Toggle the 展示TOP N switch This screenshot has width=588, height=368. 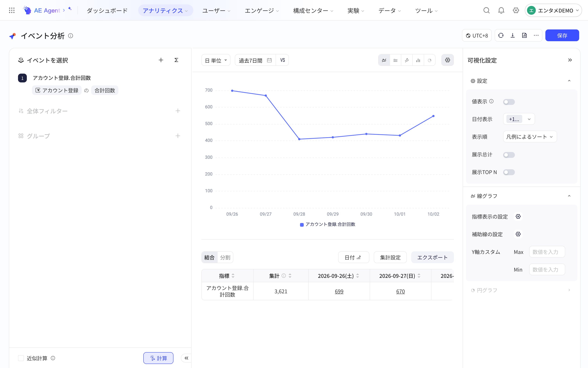tap(509, 172)
